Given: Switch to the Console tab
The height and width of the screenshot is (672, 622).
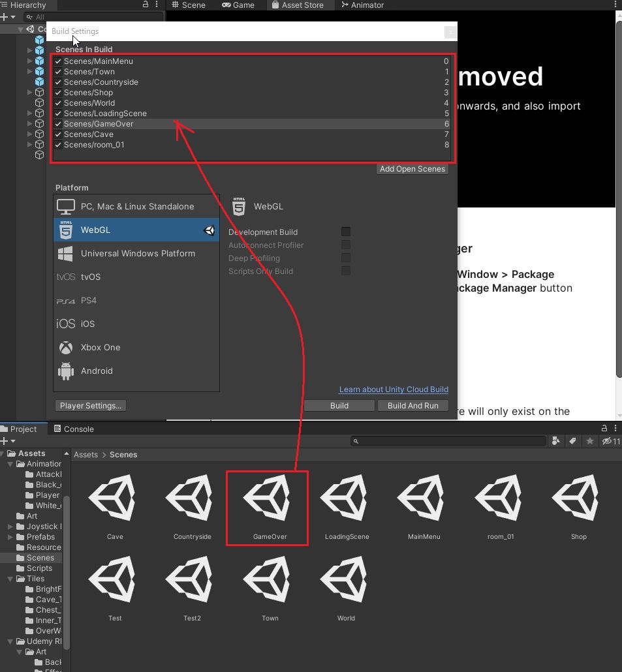Looking at the screenshot, I should 74,429.
